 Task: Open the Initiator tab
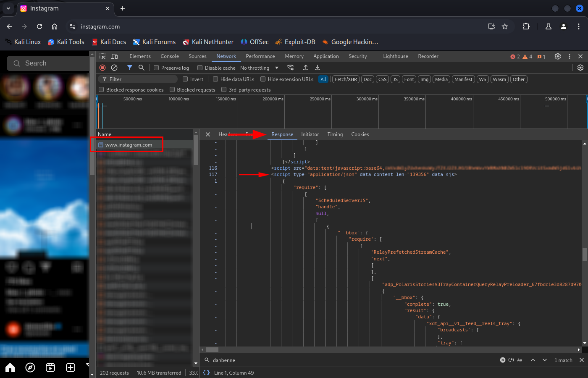(x=310, y=134)
